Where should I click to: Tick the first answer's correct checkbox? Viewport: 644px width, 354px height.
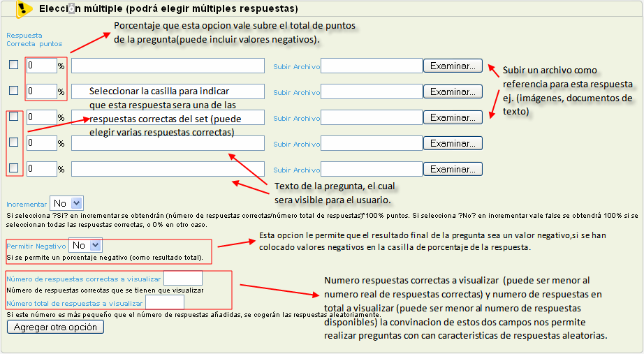tap(13, 64)
